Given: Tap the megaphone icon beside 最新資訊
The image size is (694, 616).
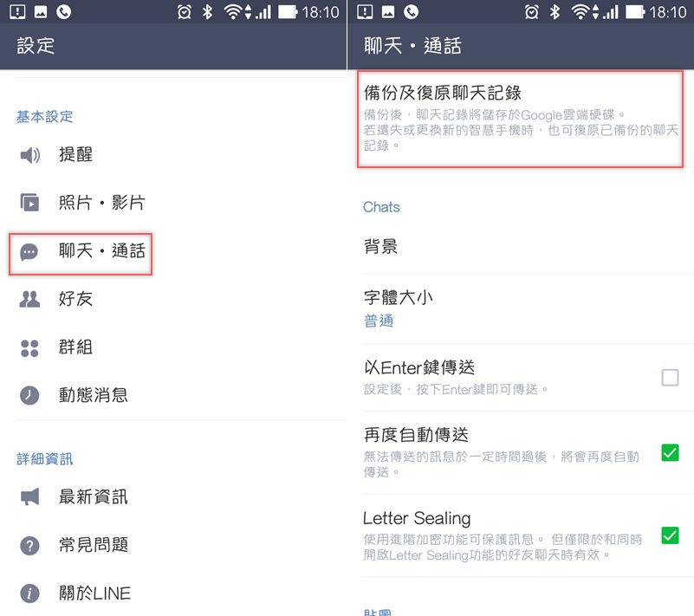Looking at the screenshot, I should tap(29, 497).
